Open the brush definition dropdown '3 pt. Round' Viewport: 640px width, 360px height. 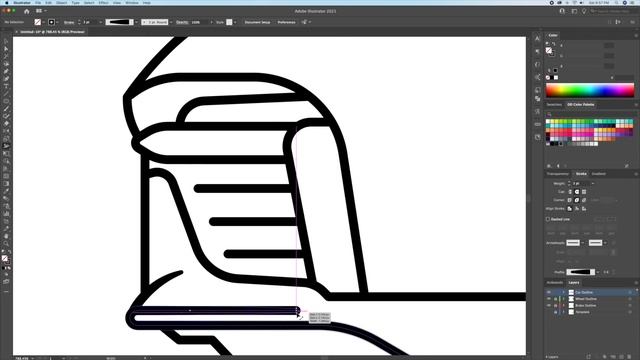point(171,22)
